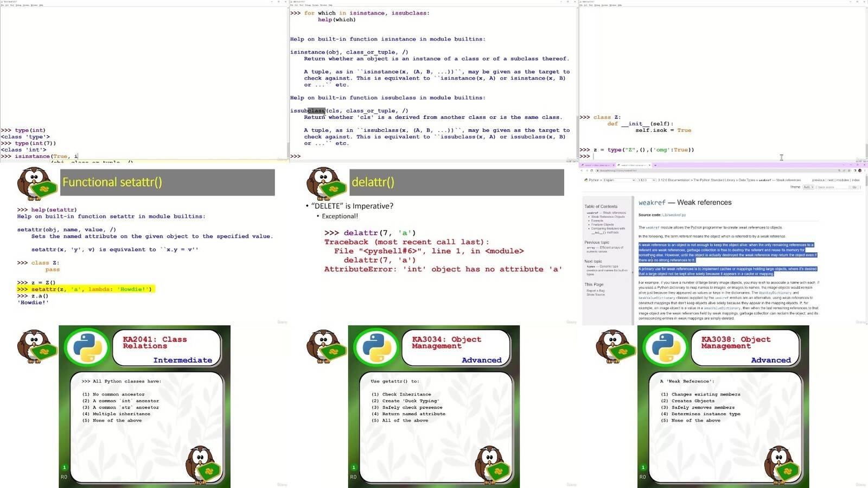Open the index link in docs header
868x488 pixels.
pos(856,180)
